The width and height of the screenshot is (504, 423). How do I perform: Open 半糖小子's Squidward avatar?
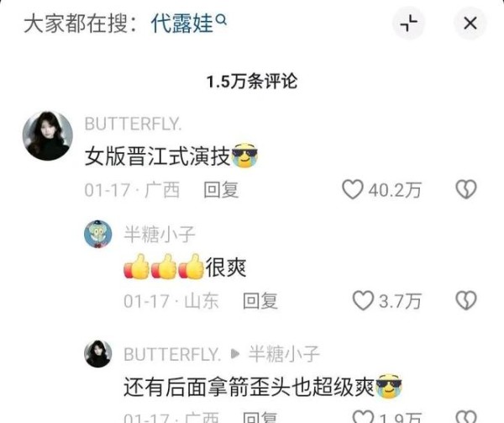(98, 234)
